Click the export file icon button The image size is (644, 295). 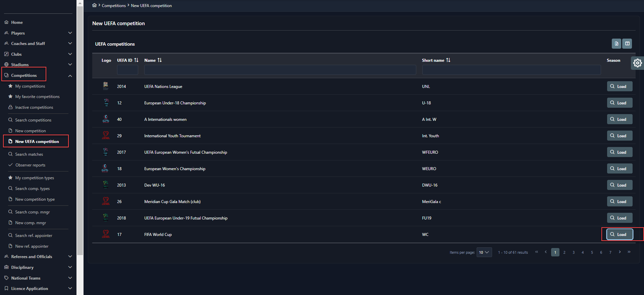[616, 44]
